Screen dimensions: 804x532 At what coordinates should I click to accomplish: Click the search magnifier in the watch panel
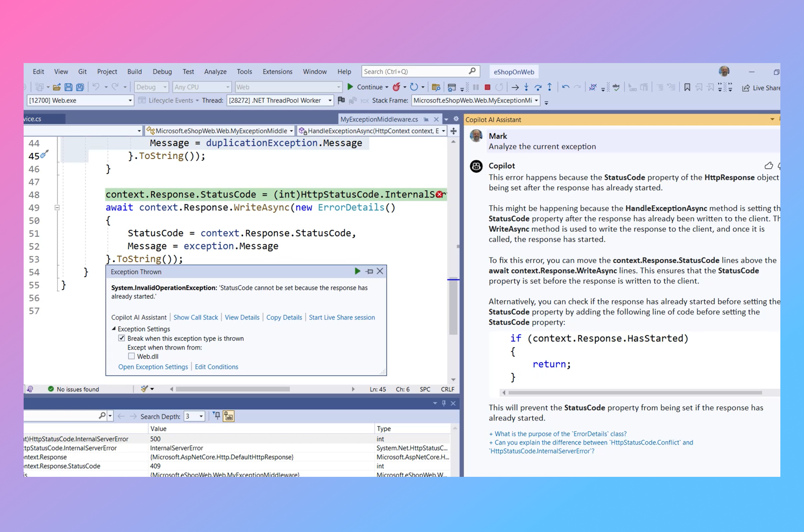(x=102, y=416)
